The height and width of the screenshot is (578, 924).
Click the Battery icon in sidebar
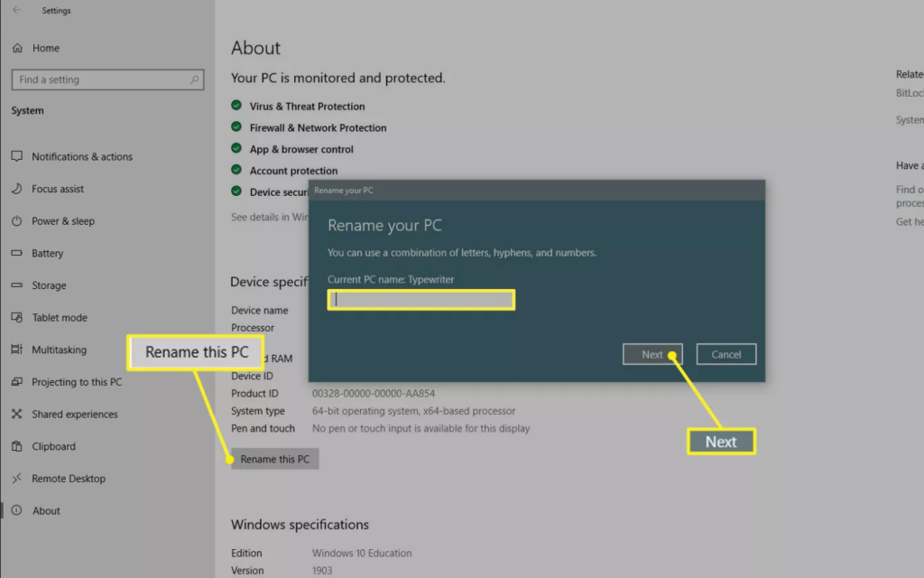point(16,253)
